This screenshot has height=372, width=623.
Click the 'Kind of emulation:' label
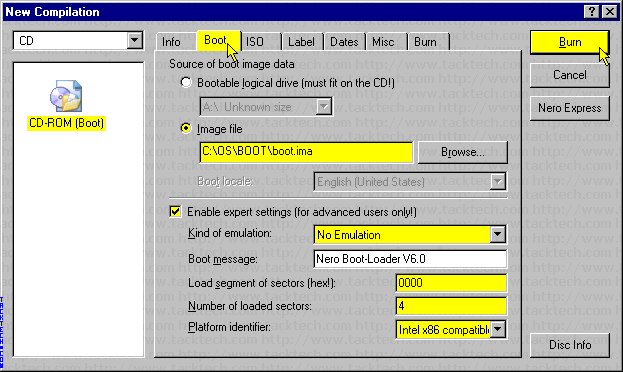coord(230,233)
